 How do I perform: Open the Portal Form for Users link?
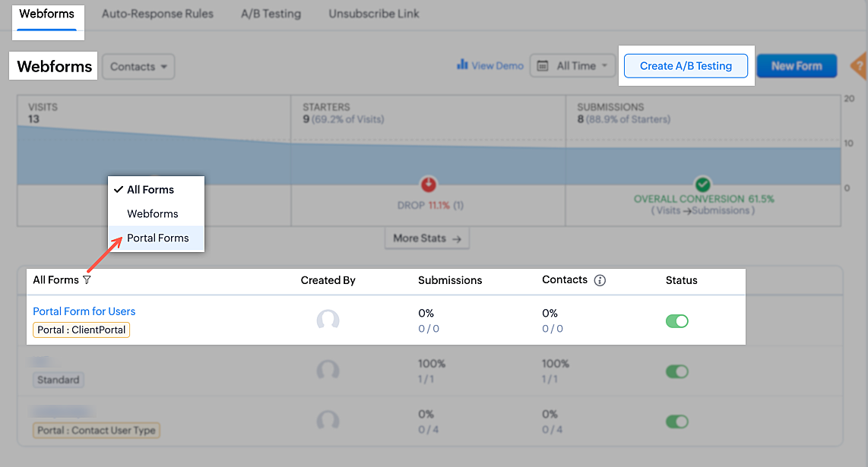(x=84, y=311)
